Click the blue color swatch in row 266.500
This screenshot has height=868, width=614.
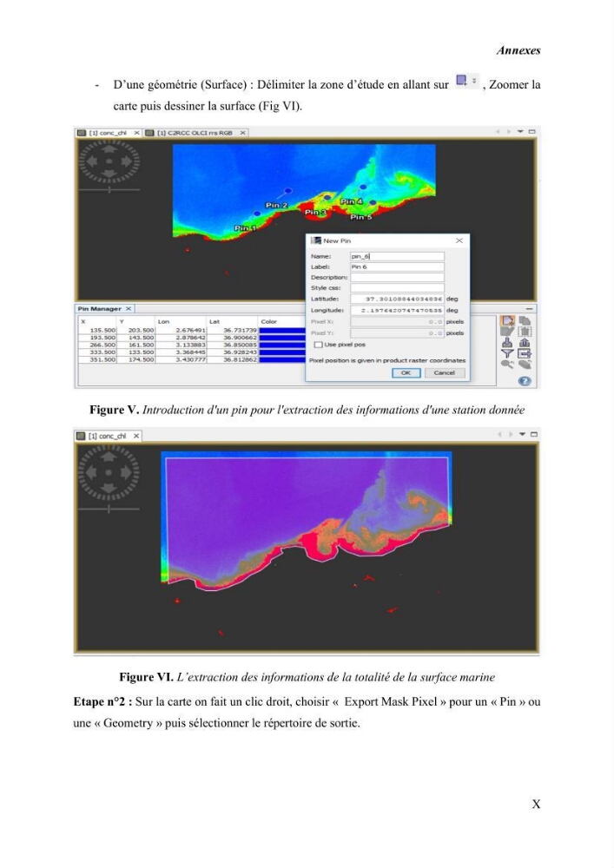(x=282, y=345)
